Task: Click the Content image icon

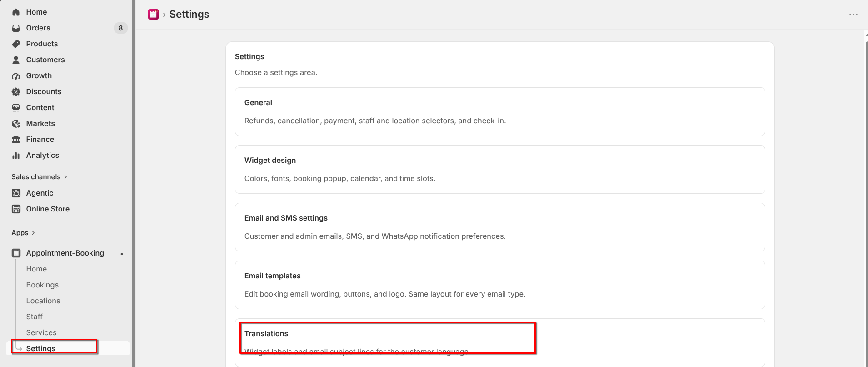Action: (x=16, y=108)
